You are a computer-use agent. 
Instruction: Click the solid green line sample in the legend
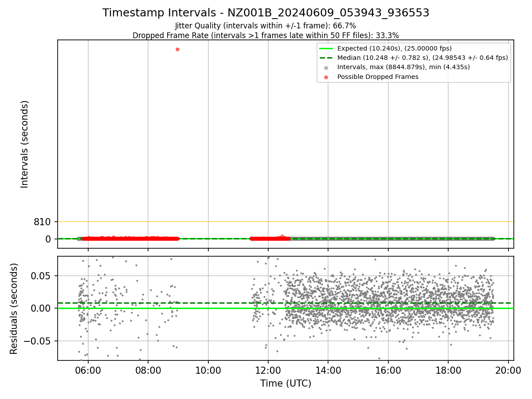(326, 48)
